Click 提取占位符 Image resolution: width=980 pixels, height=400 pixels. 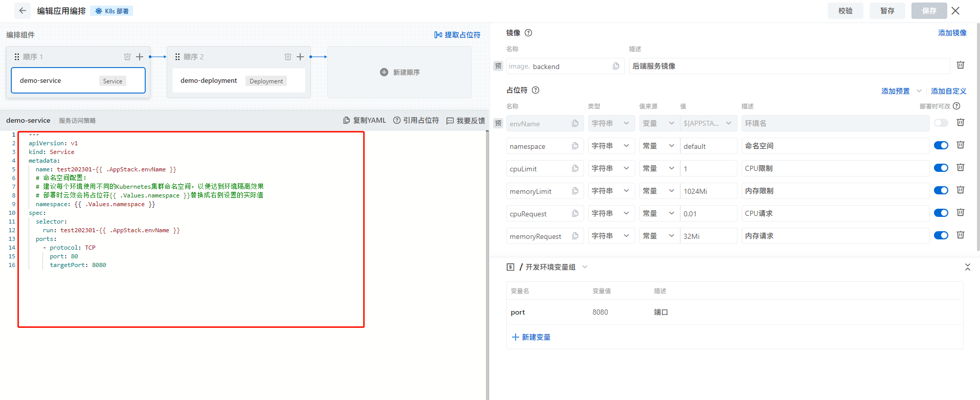[457, 35]
